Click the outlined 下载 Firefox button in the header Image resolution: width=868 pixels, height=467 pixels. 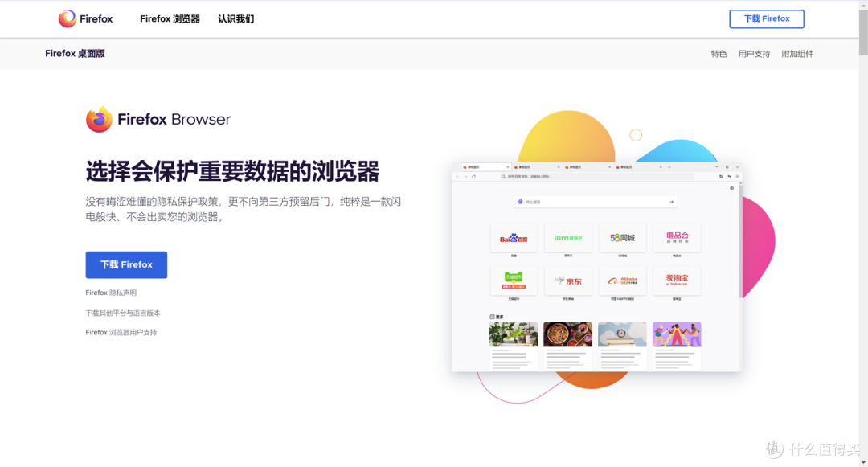click(x=767, y=18)
